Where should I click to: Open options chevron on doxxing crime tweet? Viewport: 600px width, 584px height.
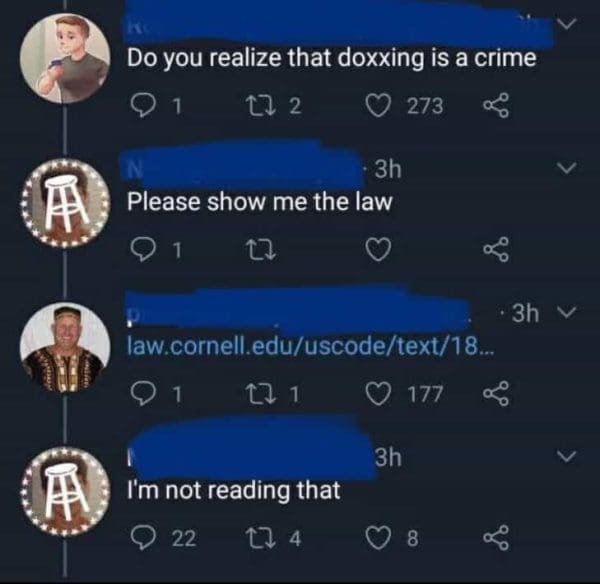567,23
